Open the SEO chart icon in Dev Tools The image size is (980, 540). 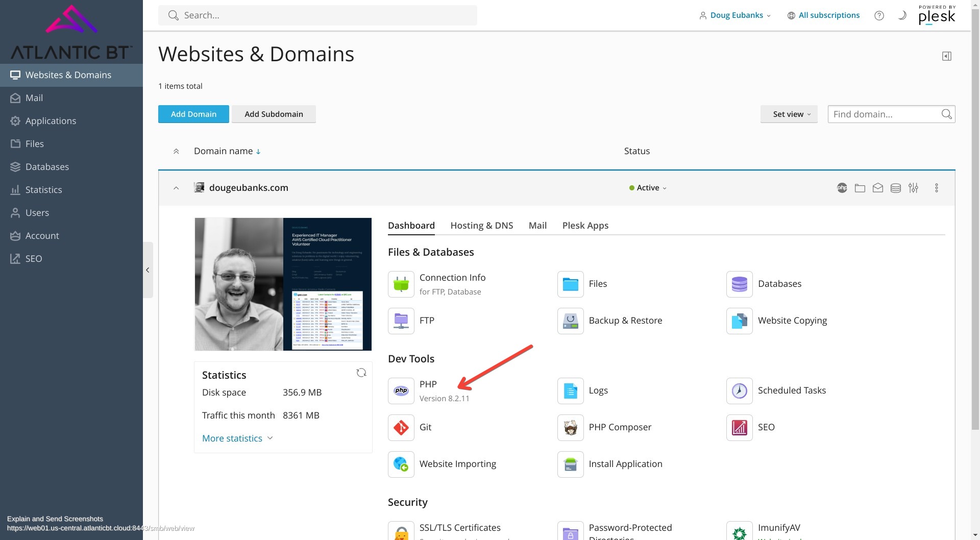(x=739, y=428)
